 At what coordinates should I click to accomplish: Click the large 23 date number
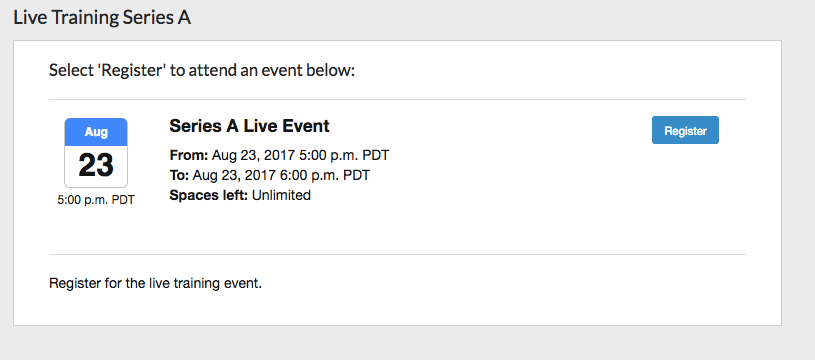(x=96, y=166)
